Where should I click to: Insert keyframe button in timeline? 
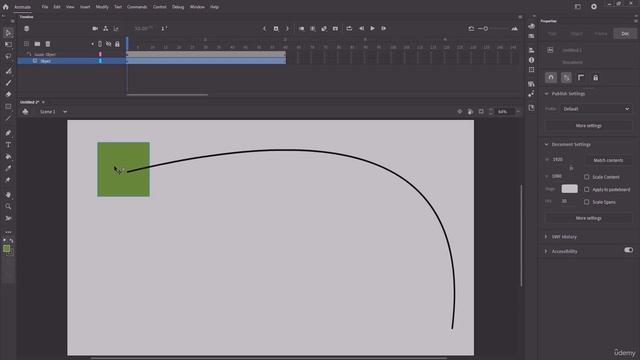coord(276,29)
